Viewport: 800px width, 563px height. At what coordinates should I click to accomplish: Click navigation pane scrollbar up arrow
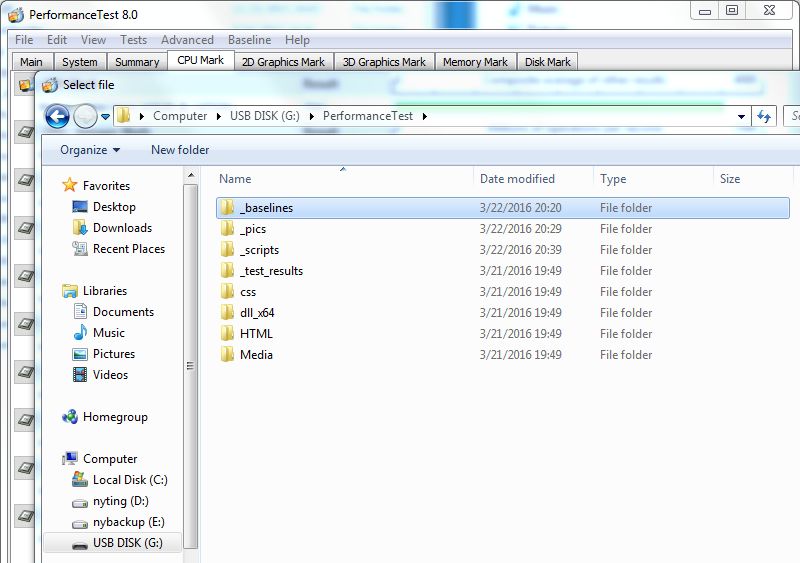click(191, 176)
